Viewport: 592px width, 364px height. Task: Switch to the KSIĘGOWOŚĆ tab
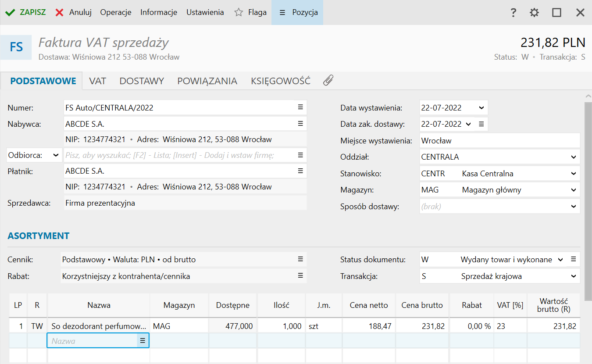281,81
